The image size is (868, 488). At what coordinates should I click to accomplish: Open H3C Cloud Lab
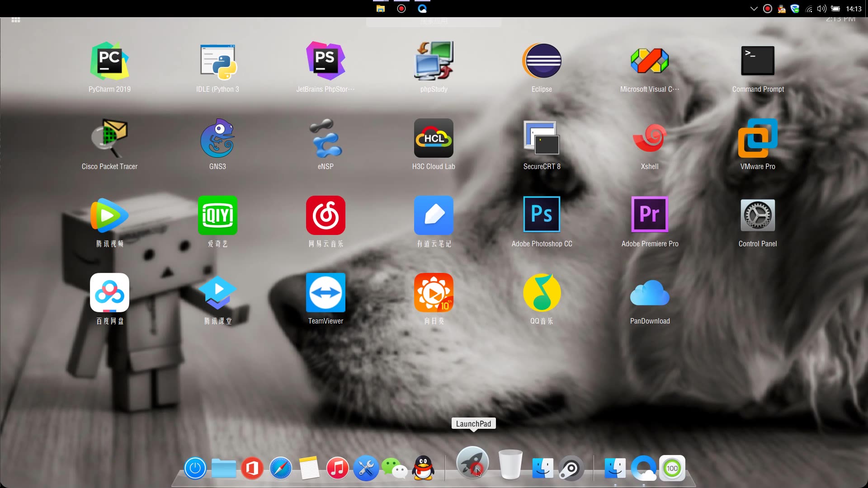coord(434,138)
